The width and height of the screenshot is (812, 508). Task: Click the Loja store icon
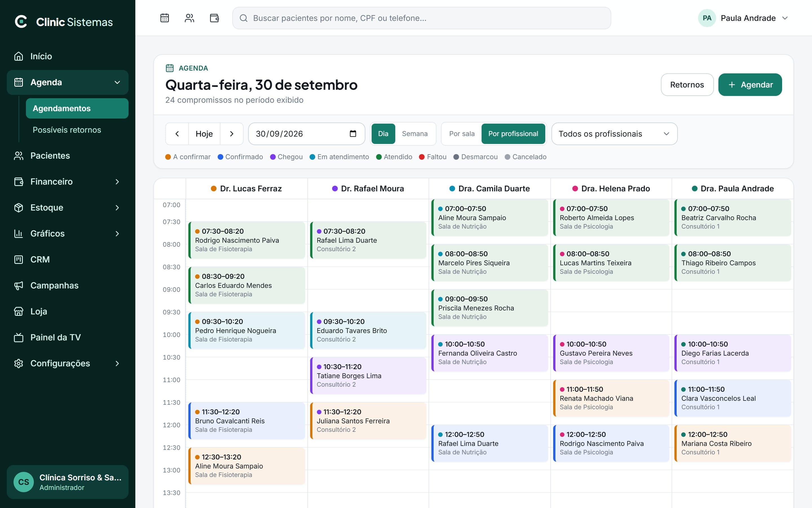coord(19,312)
